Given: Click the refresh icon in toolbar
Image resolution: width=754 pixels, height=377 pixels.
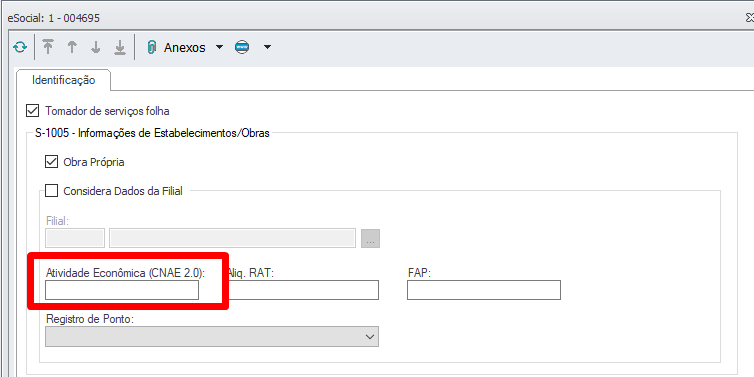Looking at the screenshot, I should coord(20,47).
